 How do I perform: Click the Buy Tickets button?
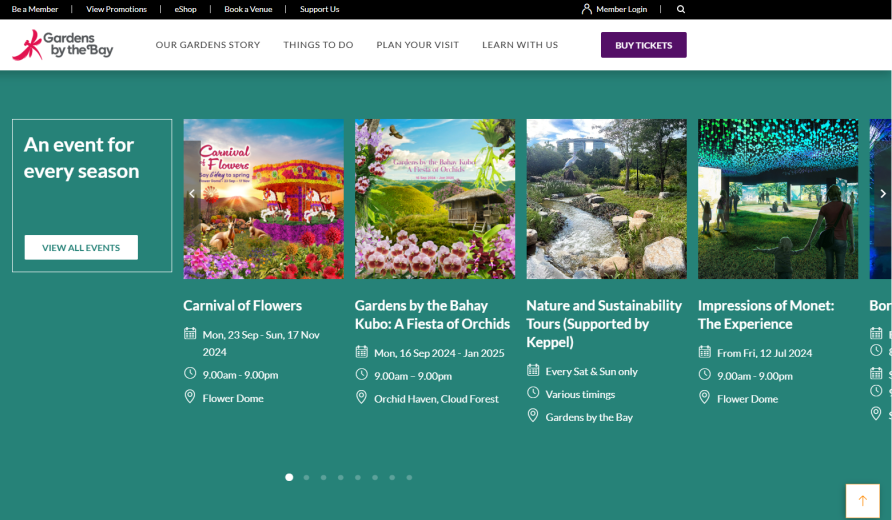(643, 45)
